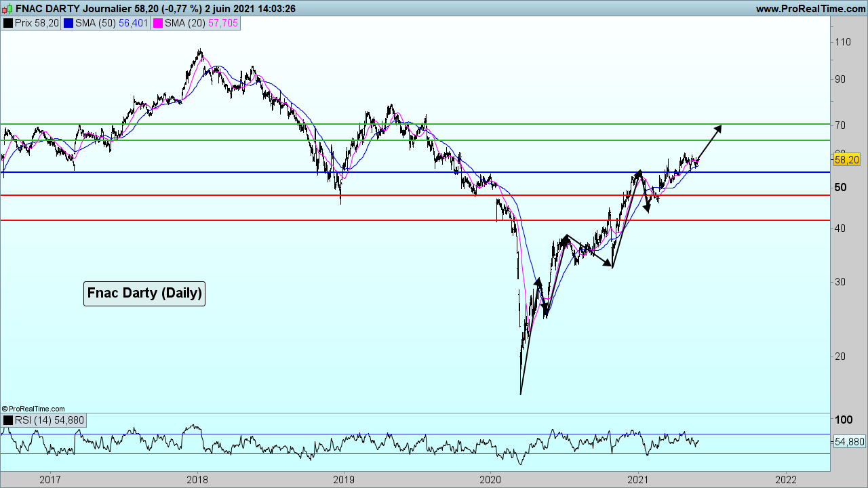The height and width of the screenshot is (488, 868).
Task: Click the yellow 58,20 current price tag
Action: pos(846,160)
